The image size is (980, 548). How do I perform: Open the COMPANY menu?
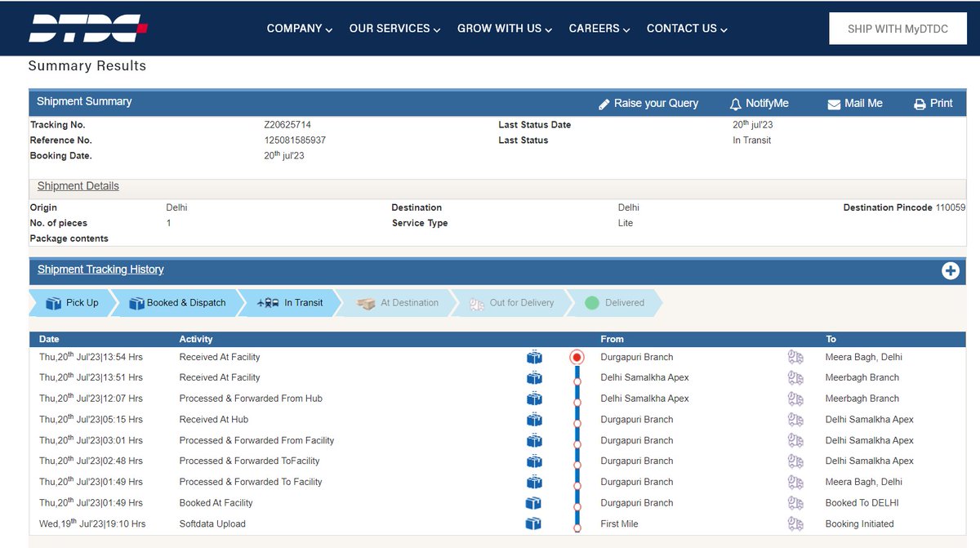click(300, 29)
